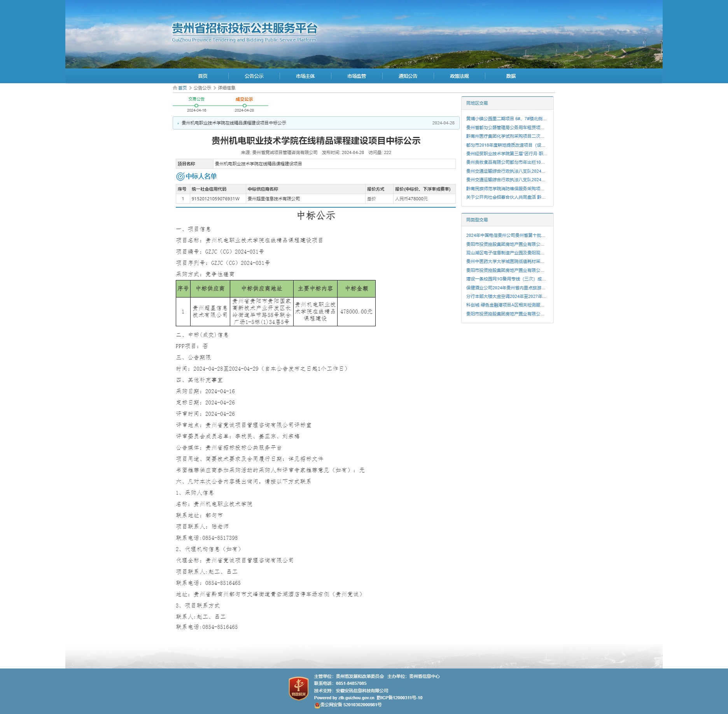Image resolution: width=728 pixels, height=714 pixels.
Task: Click 贵公网安备 52010302000981号 link
Action: click(351, 705)
